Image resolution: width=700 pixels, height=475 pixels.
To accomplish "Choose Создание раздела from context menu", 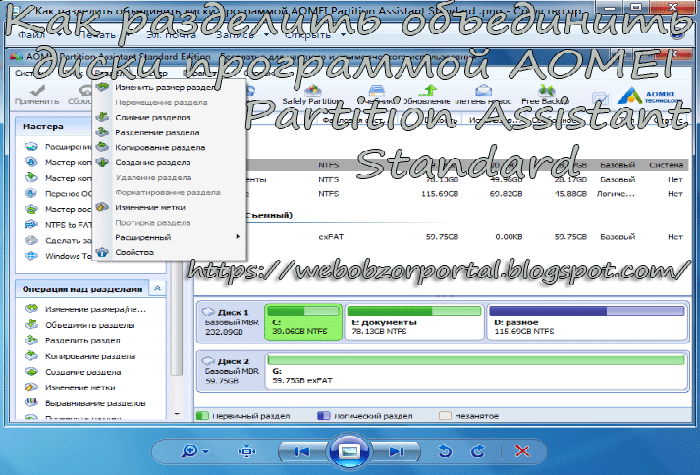I will (x=169, y=162).
